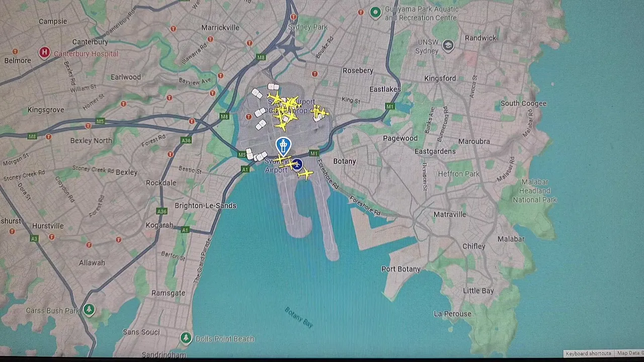Click the Earlwood label
The height and width of the screenshot is (362, 644).
[126, 77]
